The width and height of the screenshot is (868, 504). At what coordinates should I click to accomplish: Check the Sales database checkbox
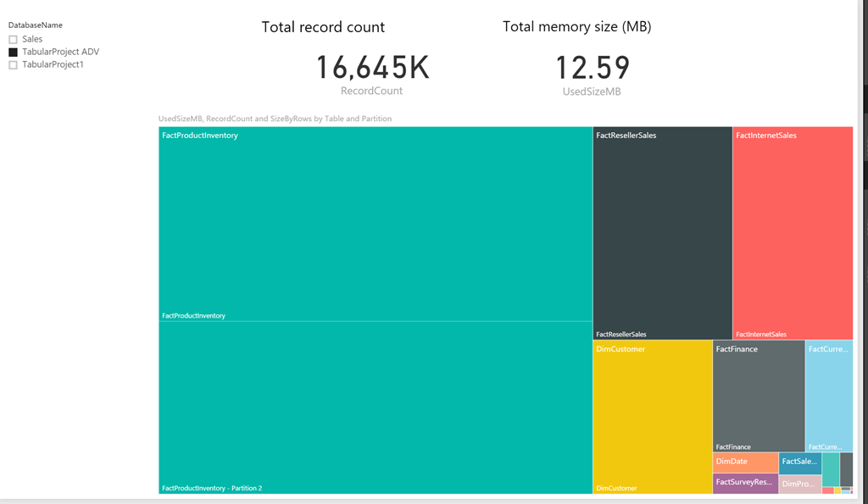click(14, 39)
